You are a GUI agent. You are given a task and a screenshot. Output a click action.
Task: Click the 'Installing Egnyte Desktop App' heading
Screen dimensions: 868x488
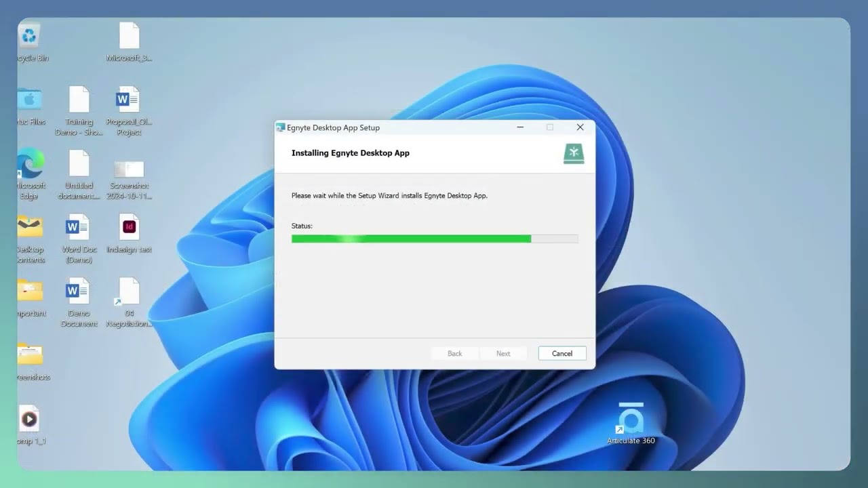click(x=350, y=153)
